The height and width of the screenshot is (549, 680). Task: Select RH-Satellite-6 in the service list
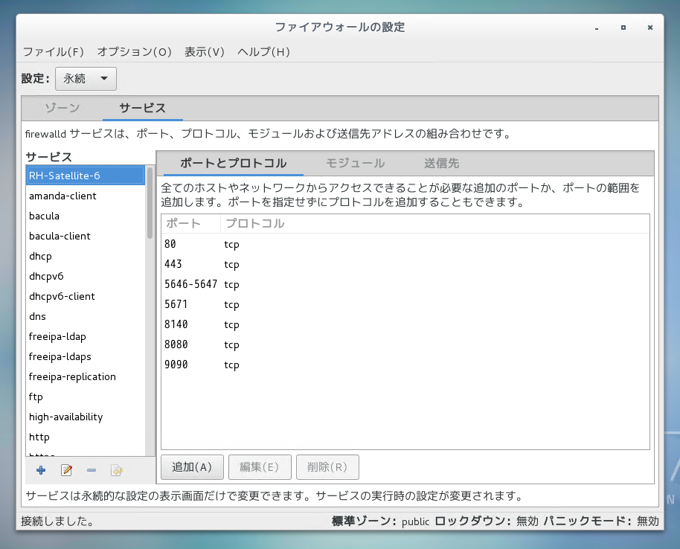tap(85, 176)
